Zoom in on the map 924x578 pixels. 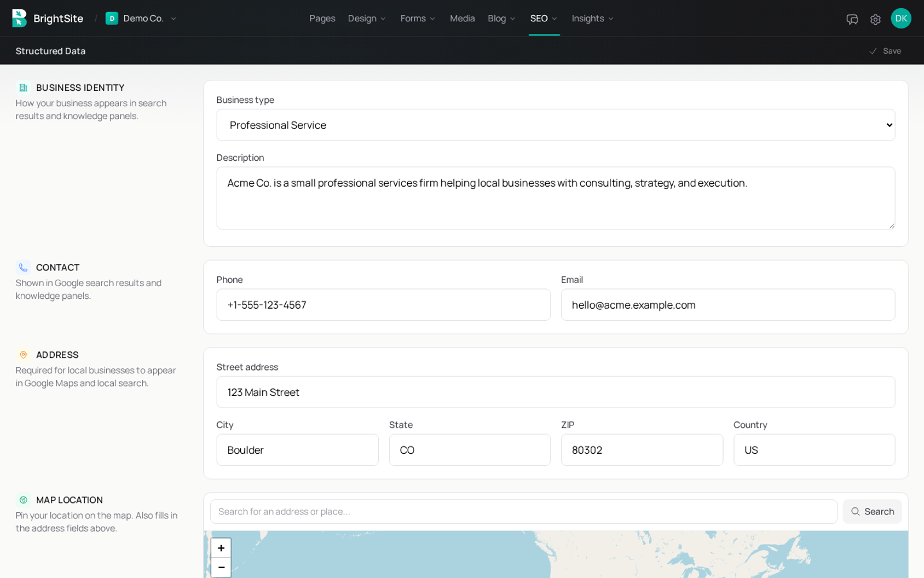point(221,548)
